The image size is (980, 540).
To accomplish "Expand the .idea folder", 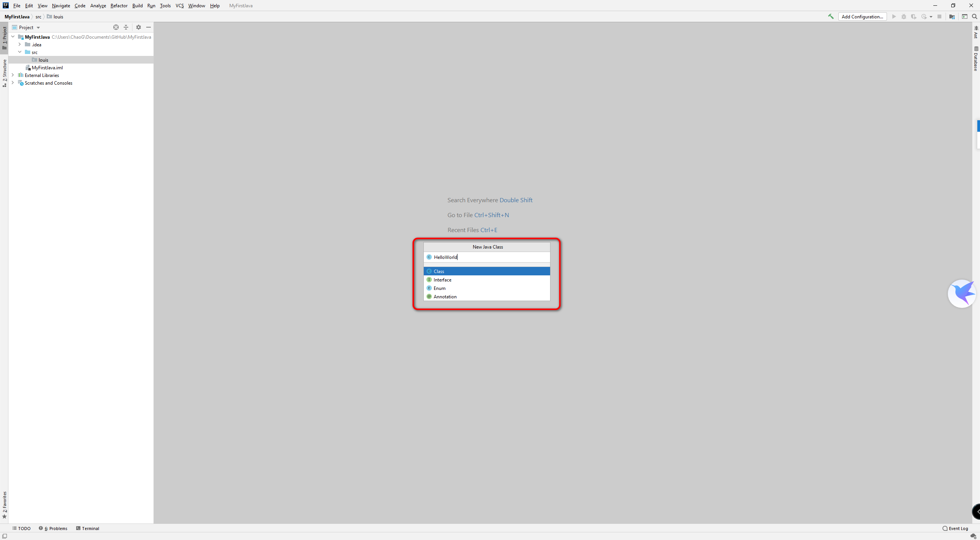I will point(20,44).
